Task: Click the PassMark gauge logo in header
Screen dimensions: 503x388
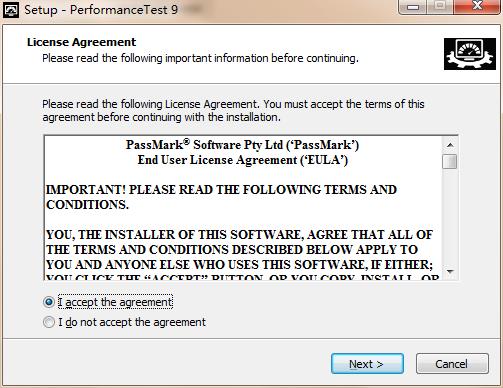Action: click(x=470, y=54)
